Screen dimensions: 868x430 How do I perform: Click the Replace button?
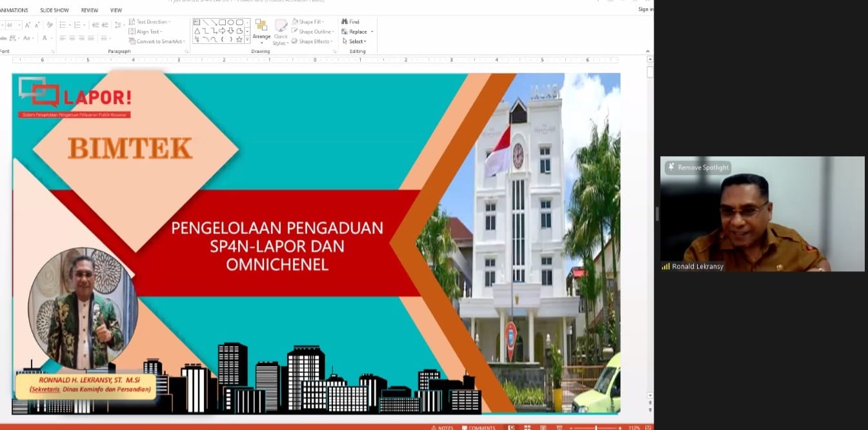tap(358, 32)
